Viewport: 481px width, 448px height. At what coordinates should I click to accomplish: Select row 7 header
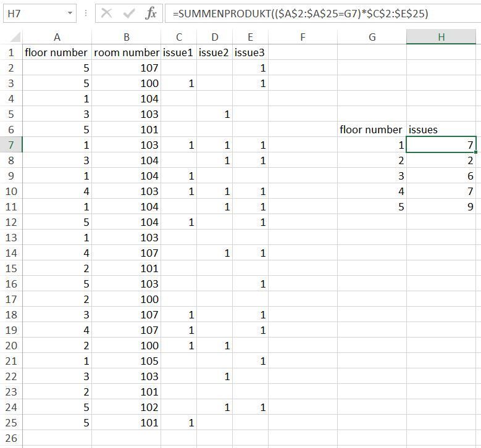[x=11, y=145]
